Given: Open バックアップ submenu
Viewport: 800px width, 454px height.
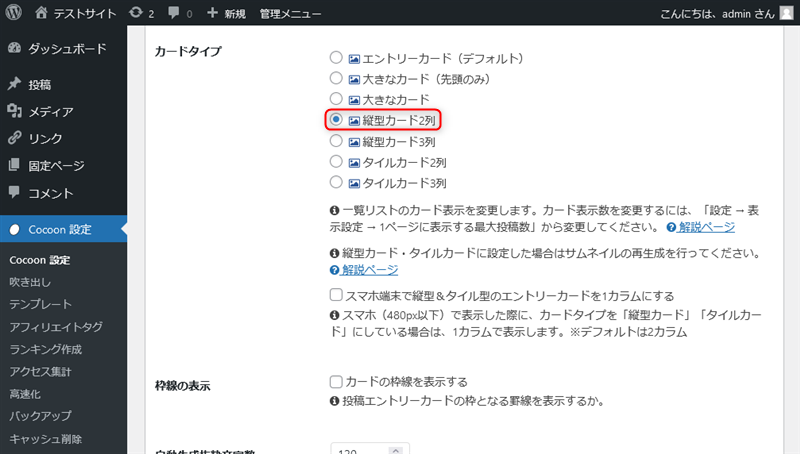Looking at the screenshot, I should (x=40, y=416).
